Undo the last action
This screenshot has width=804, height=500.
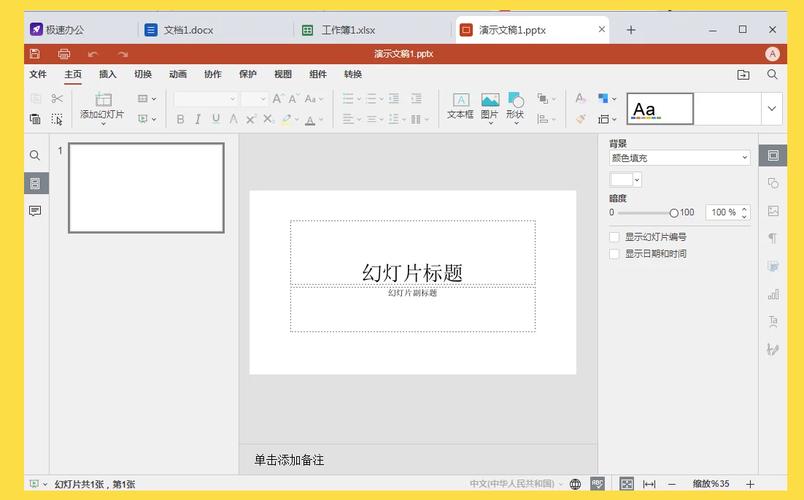(x=93, y=54)
